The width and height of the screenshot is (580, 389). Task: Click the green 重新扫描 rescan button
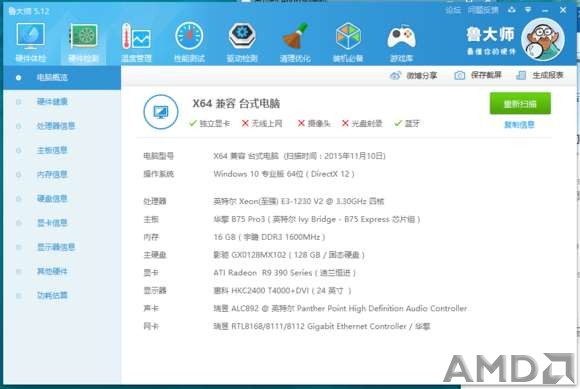click(520, 104)
